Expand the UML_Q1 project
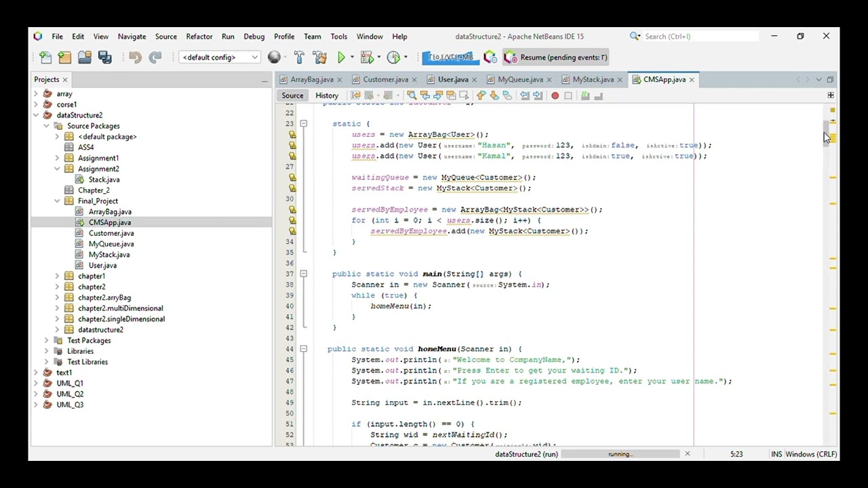This screenshot has height=488, width=868. pyautogui.click(x=36, y=383)
